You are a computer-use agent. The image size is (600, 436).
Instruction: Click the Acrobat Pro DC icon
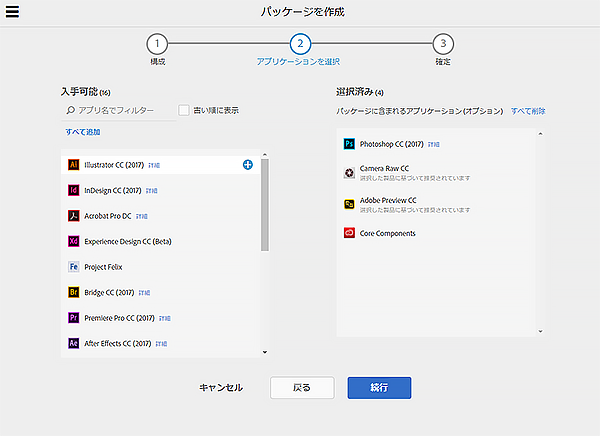(x=73, y=216)
